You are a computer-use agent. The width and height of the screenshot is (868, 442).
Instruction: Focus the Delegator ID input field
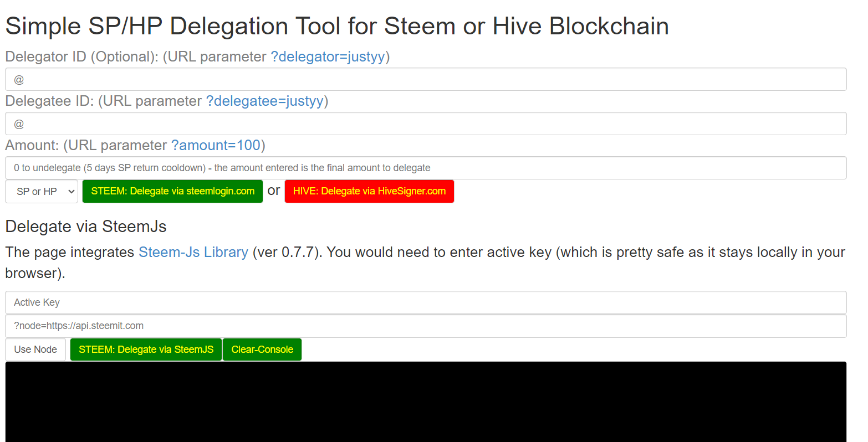point(426,79)
